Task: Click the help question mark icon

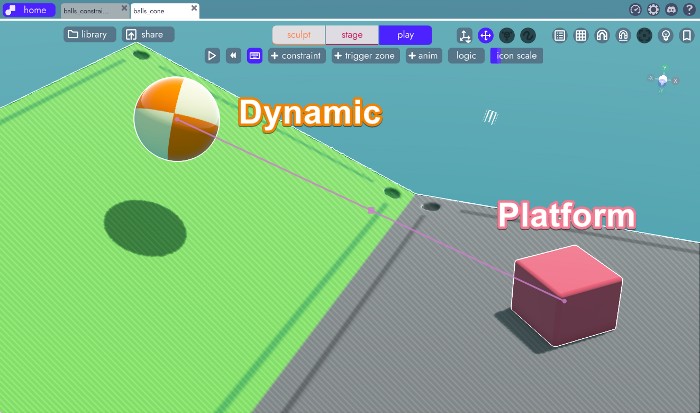Action: [689, 10]
